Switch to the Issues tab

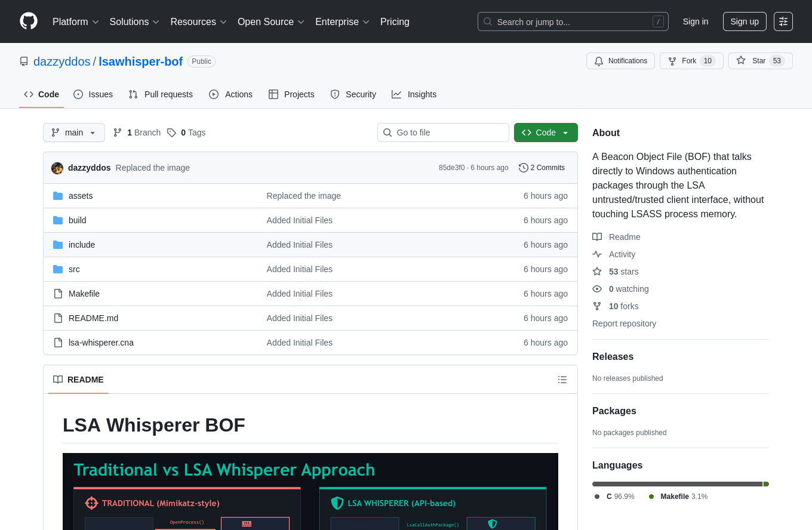[93, 94]
